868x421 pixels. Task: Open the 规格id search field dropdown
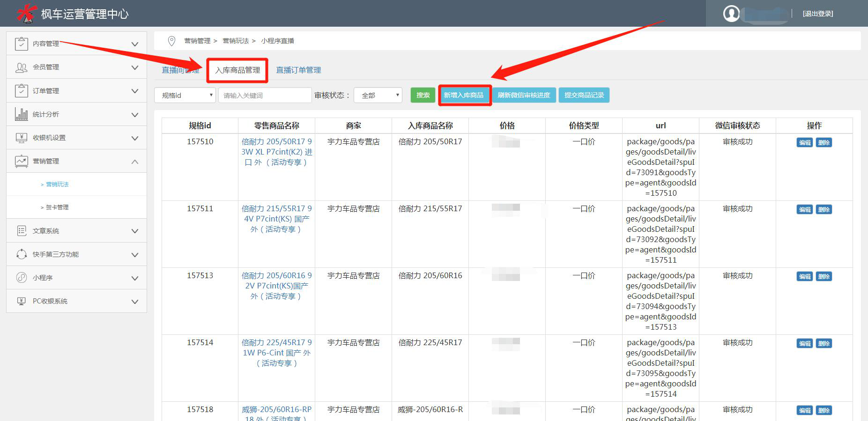[x=185, y=95]
